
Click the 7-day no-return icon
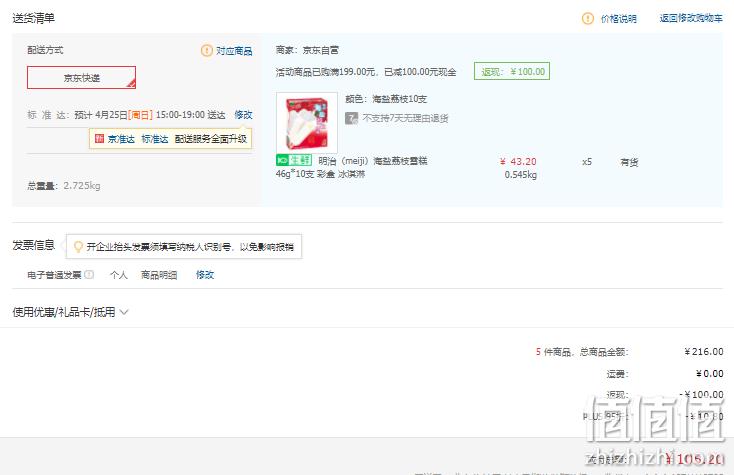[x=352, y=118]
